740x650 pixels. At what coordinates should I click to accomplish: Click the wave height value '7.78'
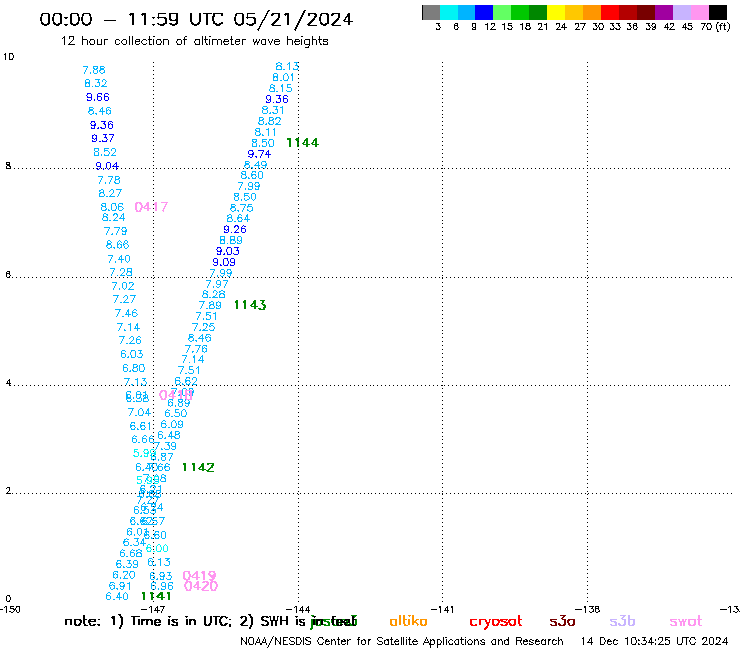coord(109,180)
